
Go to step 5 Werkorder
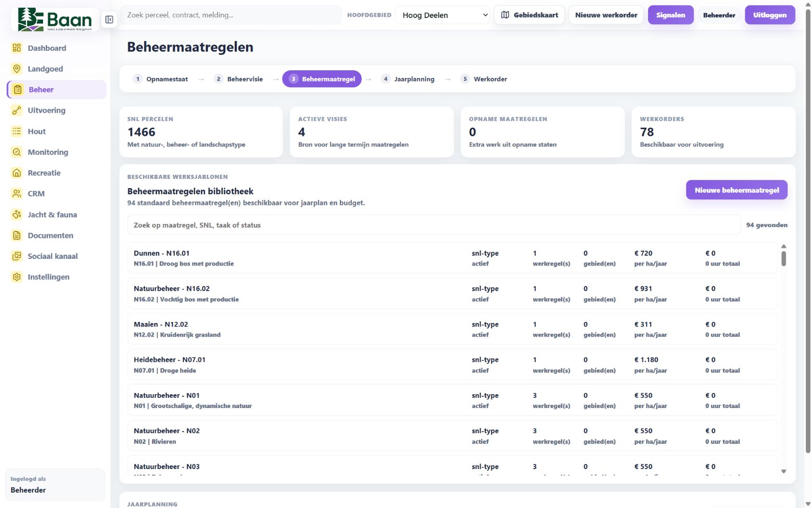click(x=484, y=79)
